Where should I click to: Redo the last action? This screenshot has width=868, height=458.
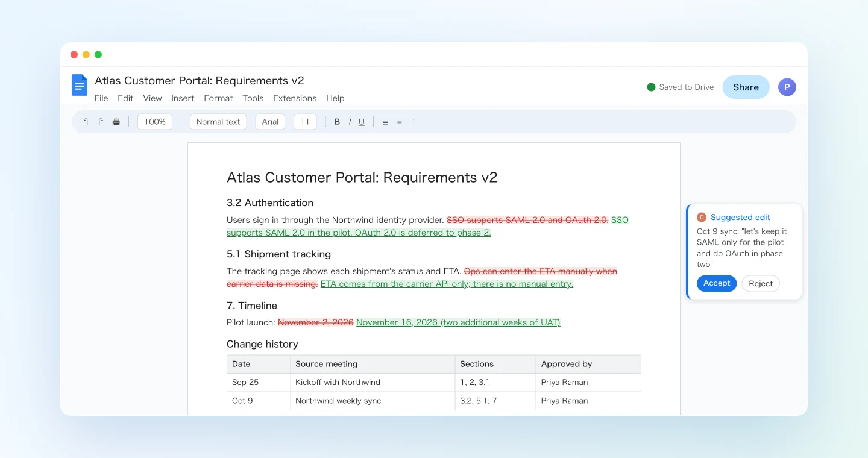pyautogui.click(x=101, y=122)
